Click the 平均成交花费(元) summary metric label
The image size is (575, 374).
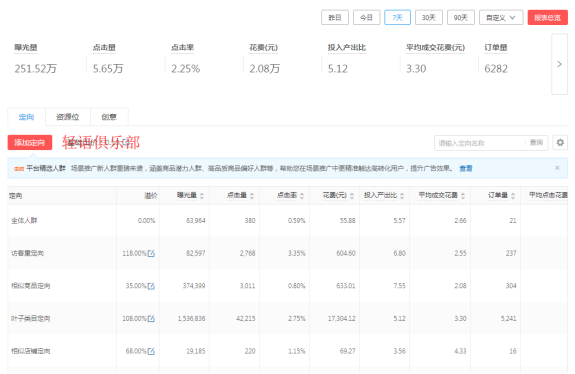click(x=435, y=48)
